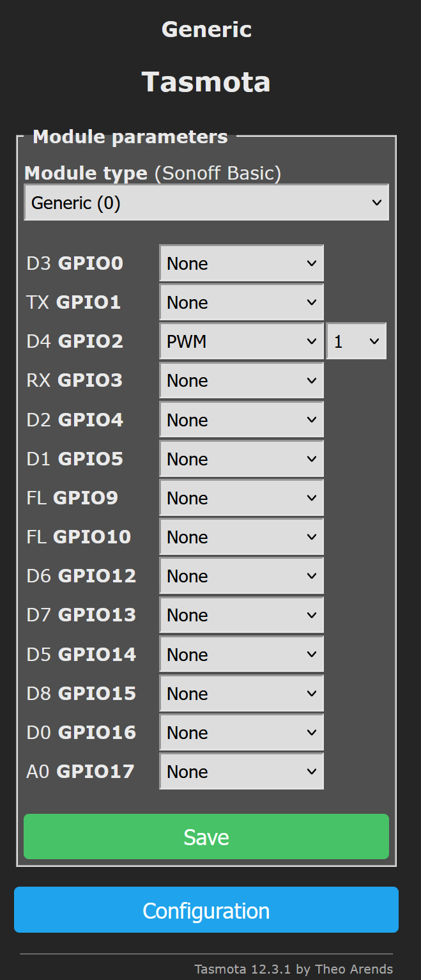Screen dimensions: 421x980
Task: Open the D7 GPIO13 dropdown
Action: pos(241,615)
